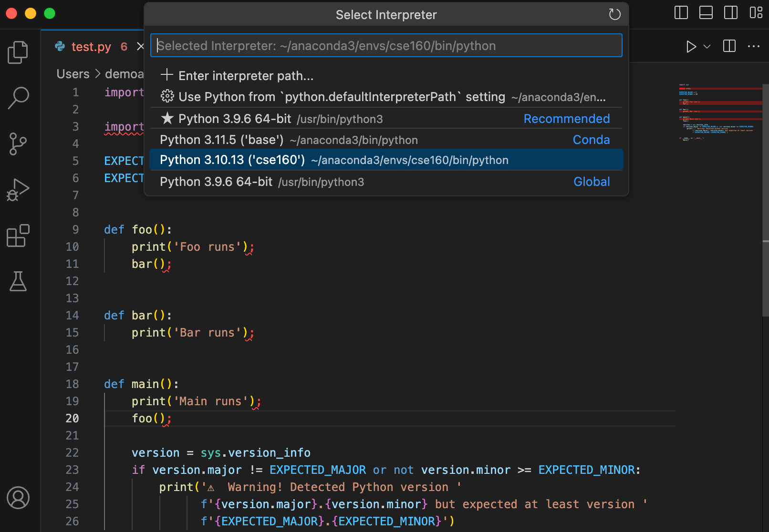Toggle the secondary side bar
Viewport: 769px width, 532px height.
tap(730, 13)
